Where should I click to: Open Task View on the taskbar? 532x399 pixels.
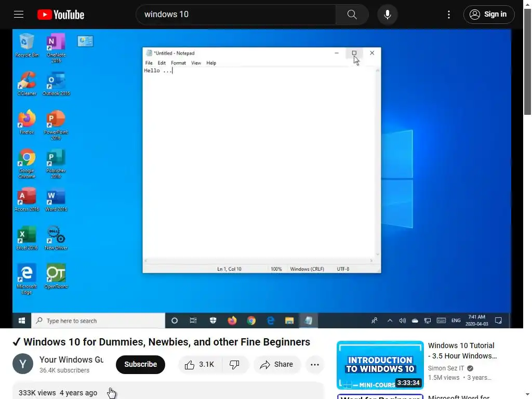pyautogui.click(x=193, y=321)
